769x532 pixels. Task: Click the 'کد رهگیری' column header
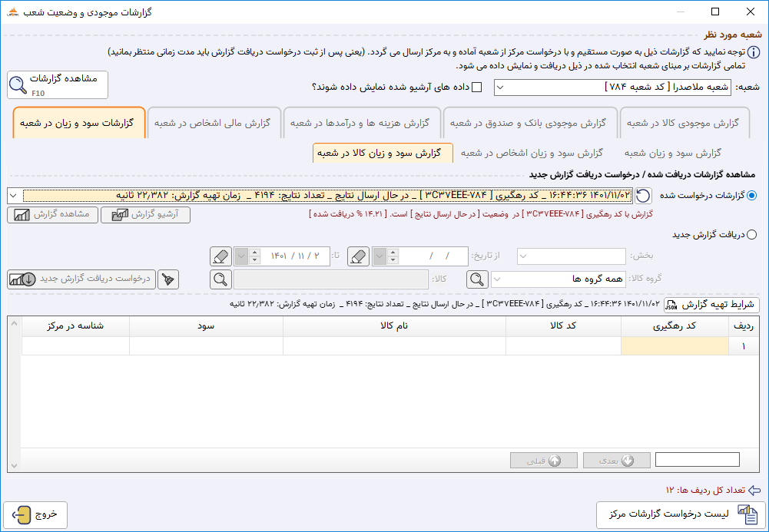tap(675, 326)
